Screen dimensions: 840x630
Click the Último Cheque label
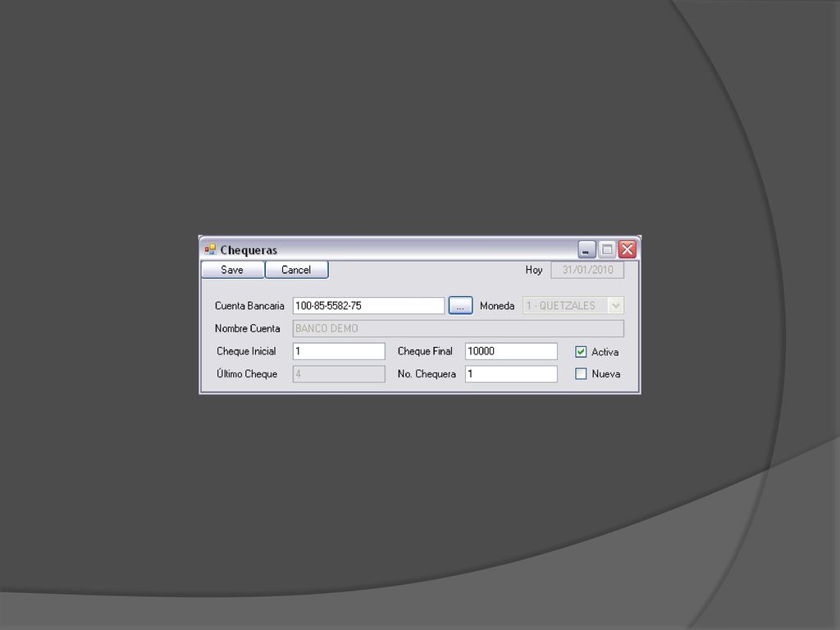click(246, 374)
